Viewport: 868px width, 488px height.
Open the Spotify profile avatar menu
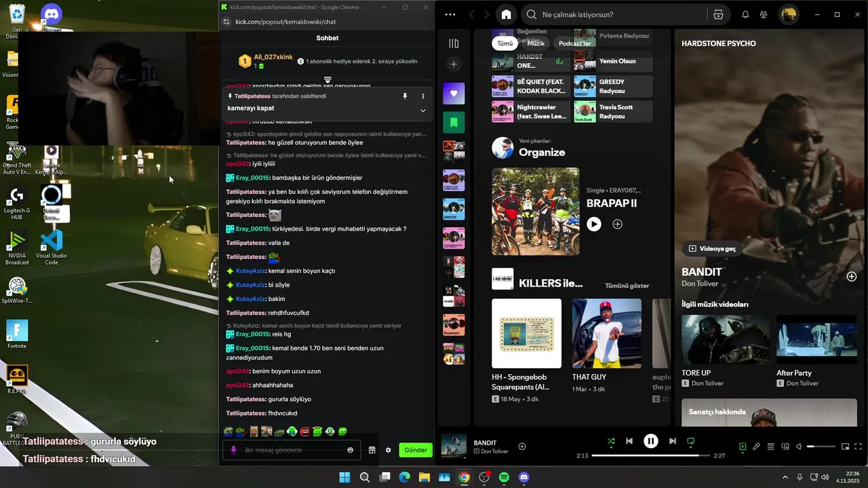[x=789, y=15]
